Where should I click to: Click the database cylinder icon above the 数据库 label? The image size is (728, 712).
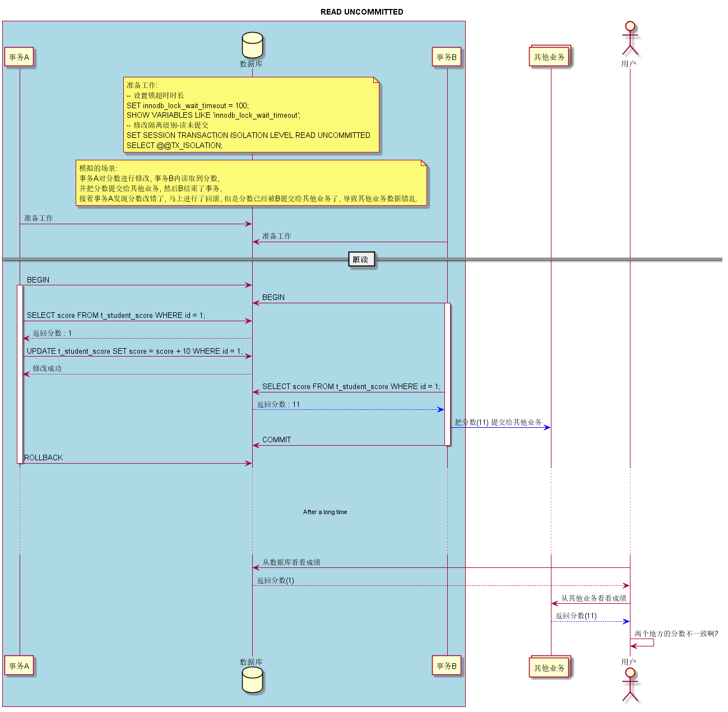[252, 45]
